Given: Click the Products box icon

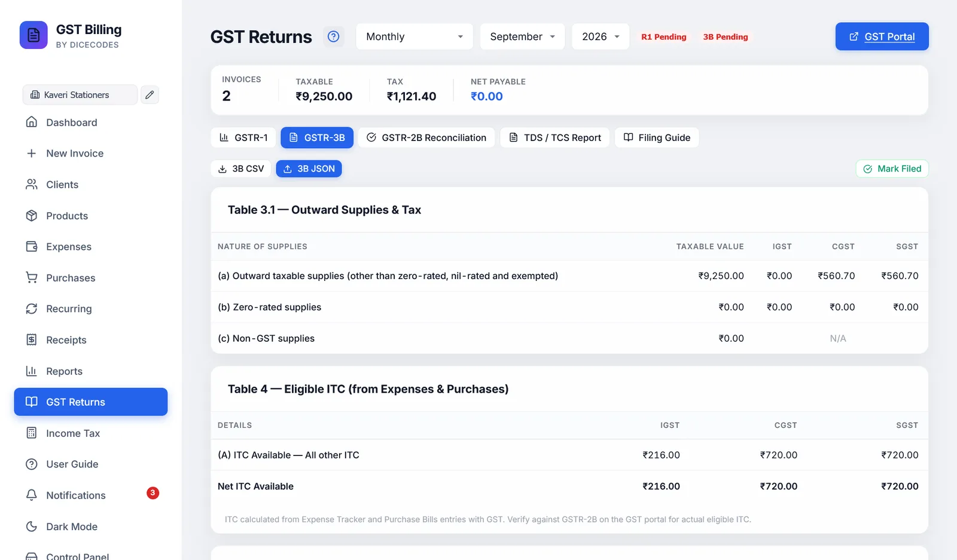Looking at the screenshot, I should point(32,215).
